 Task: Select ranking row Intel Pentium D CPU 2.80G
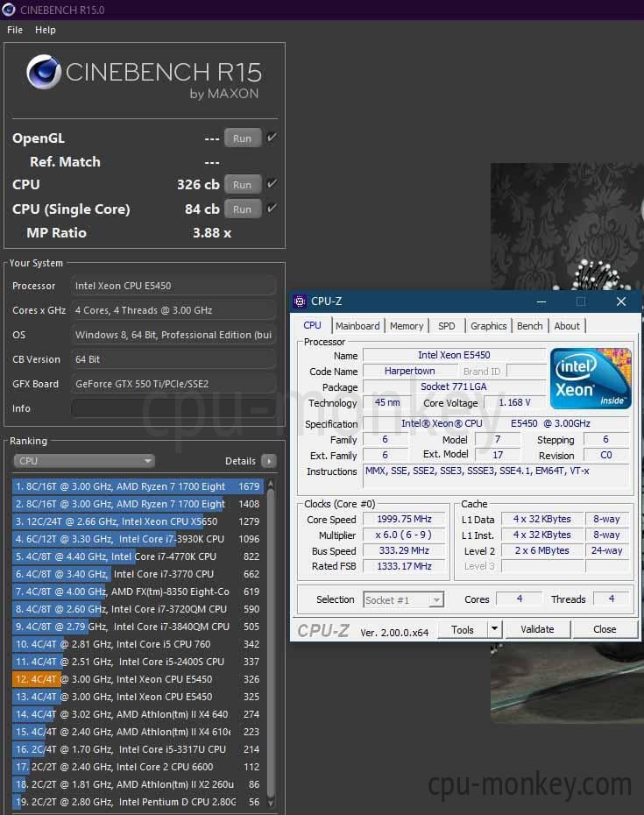pyautogui.click(x=138, y=802)
